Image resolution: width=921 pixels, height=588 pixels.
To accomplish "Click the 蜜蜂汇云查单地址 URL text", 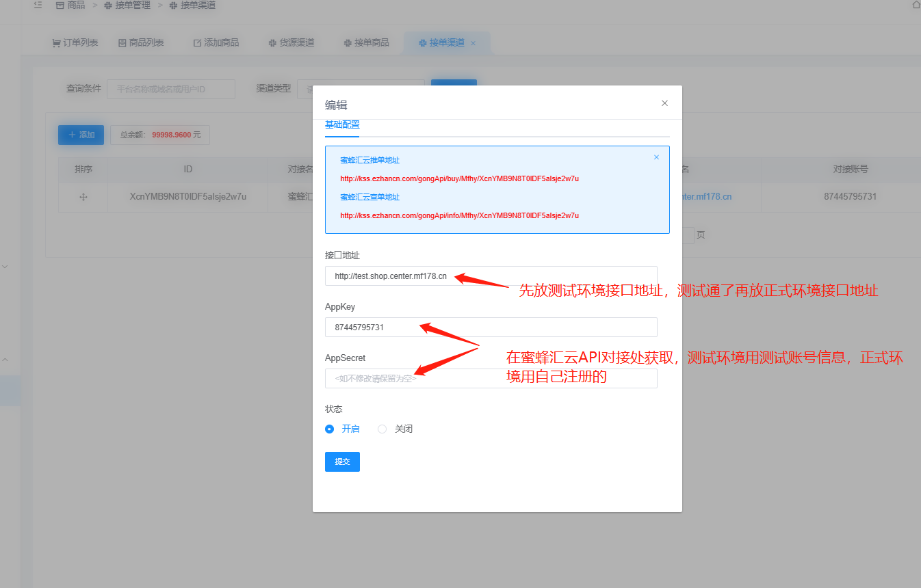I will tap(459, 215).
